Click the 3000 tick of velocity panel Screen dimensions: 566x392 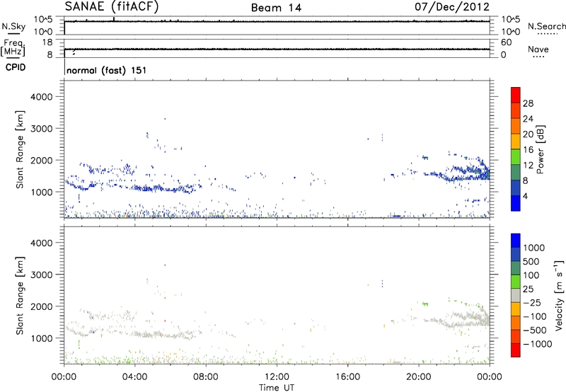[41, 275]
